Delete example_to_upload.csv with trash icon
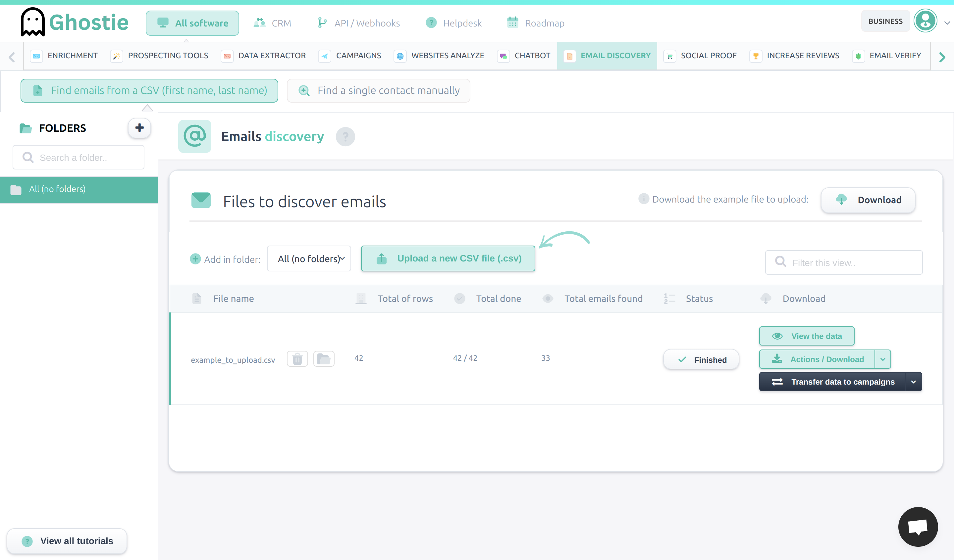The image size is (954, 560). pos(297,359)
